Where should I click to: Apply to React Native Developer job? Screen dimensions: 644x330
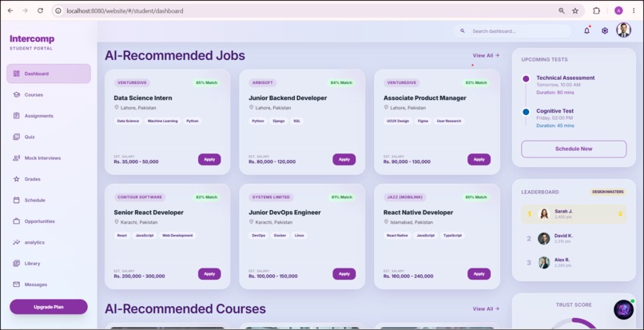click(x=479, y=274)
